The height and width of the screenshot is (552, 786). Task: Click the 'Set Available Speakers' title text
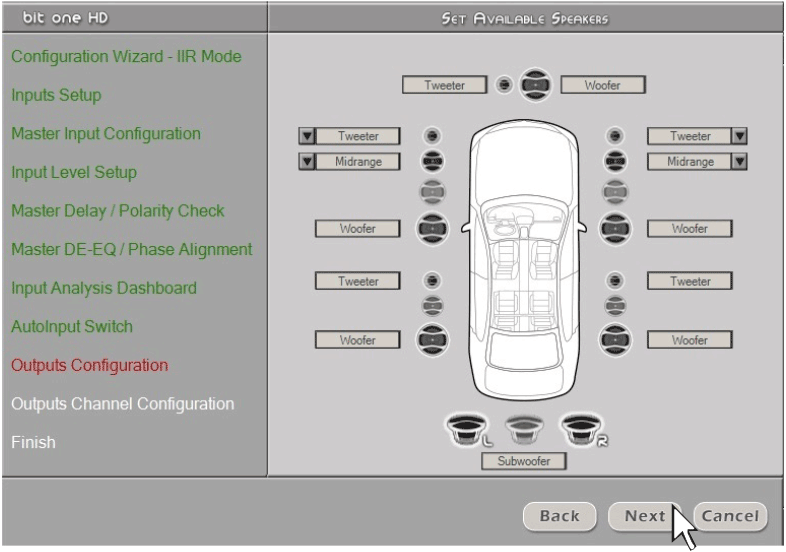[x=524, y=19]
